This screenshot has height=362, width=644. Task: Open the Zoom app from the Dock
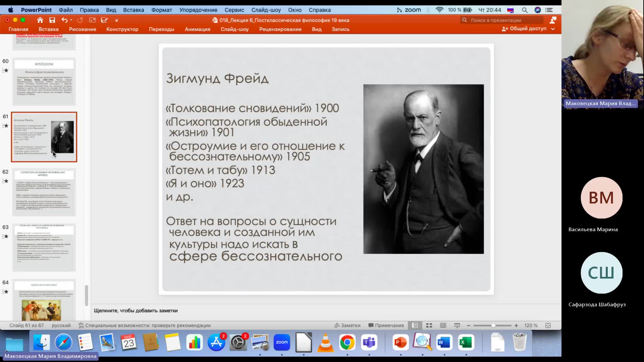click(282, 343)
